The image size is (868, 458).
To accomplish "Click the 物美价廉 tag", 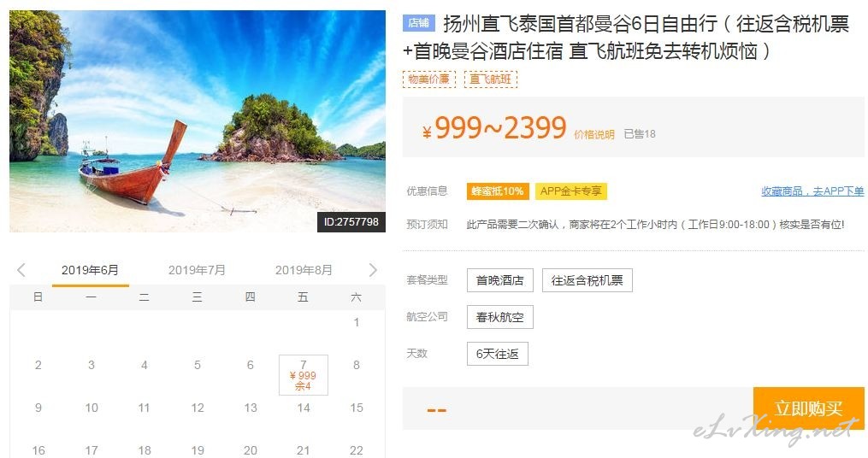I will coord(429,79).
